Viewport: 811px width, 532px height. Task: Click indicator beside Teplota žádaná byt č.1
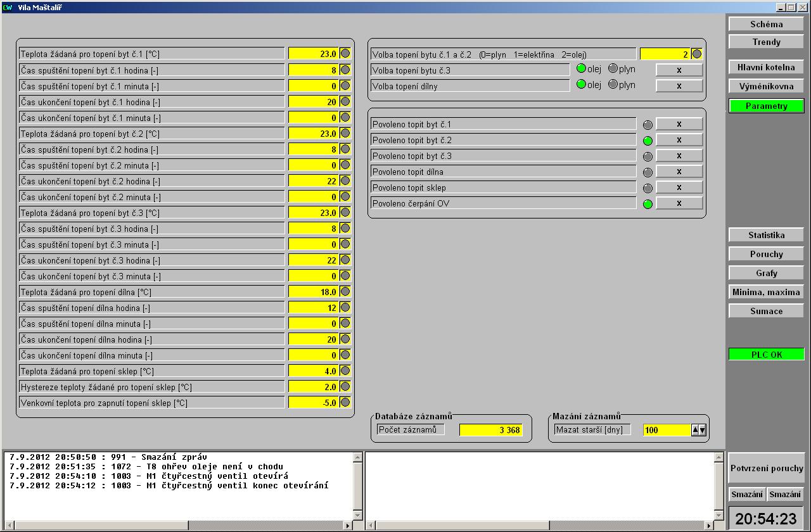tap(345, 54)
